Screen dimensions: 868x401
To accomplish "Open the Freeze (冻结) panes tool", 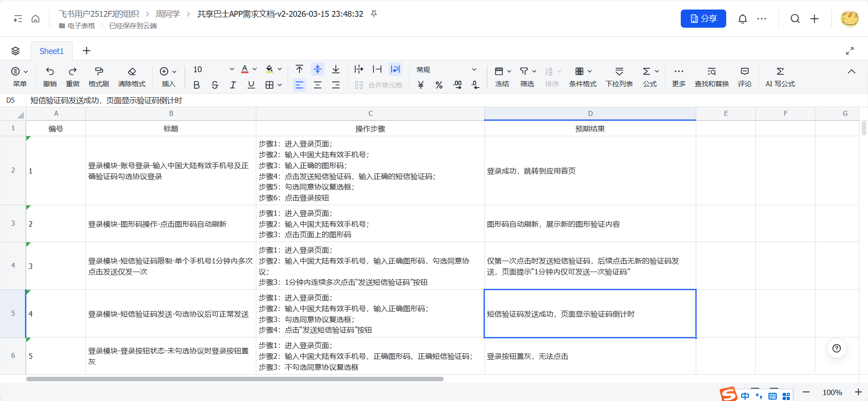I will click(x=499, y=72).
